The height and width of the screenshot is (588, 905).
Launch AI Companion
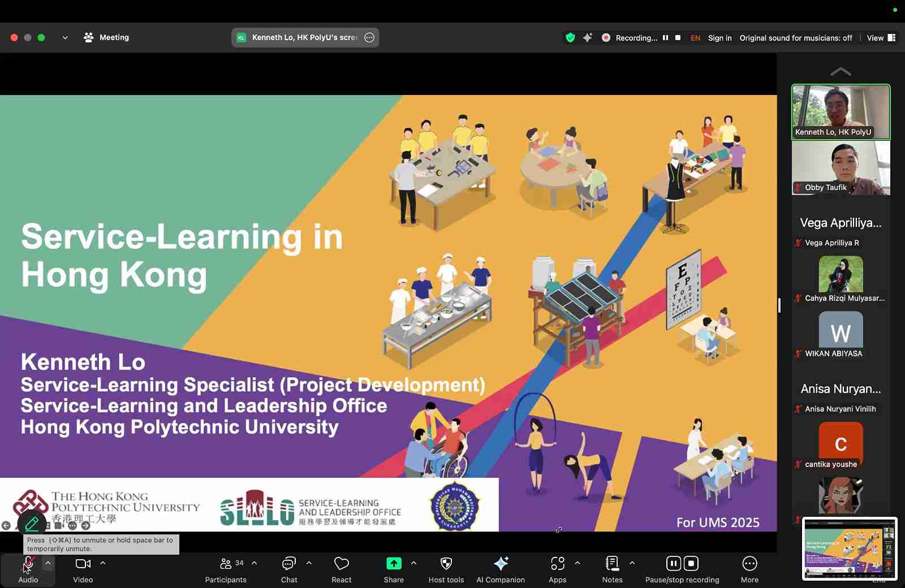click(x=501, y=569)
